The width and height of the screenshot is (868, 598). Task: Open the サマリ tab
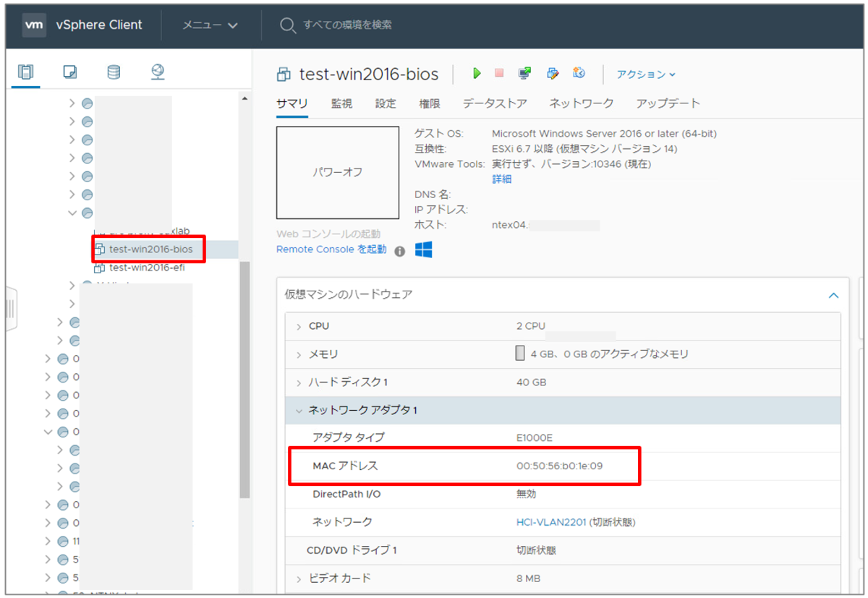tap(292, 103)
